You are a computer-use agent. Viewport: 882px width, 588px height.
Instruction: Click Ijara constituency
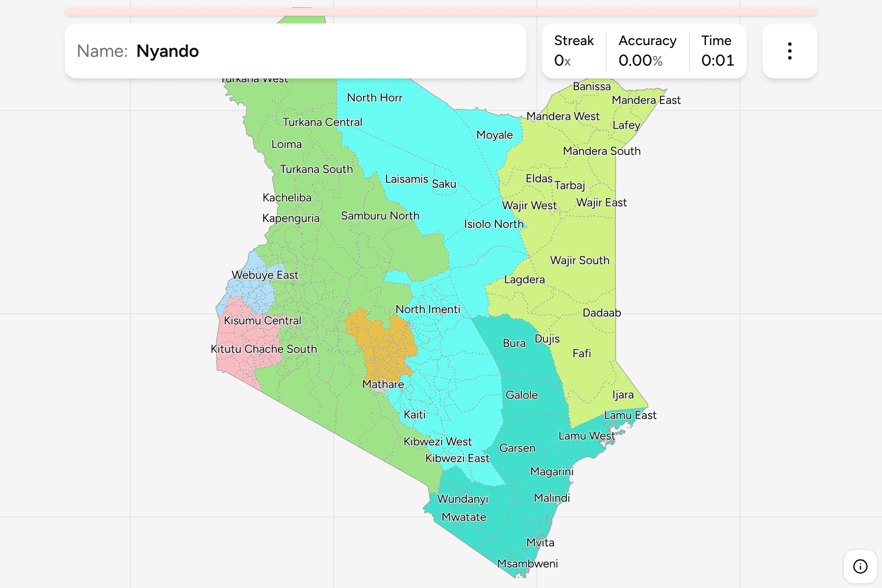tap(623, 394)
